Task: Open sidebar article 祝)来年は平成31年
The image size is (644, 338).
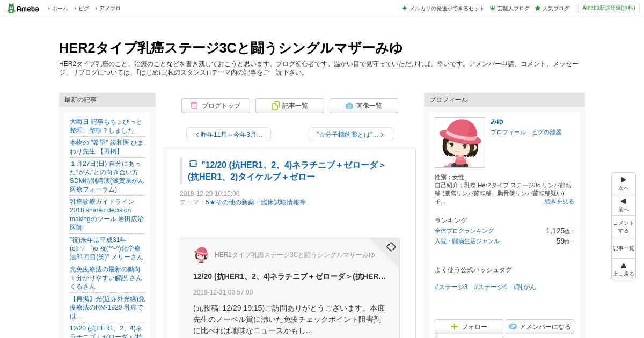Action: click(107, 248)
